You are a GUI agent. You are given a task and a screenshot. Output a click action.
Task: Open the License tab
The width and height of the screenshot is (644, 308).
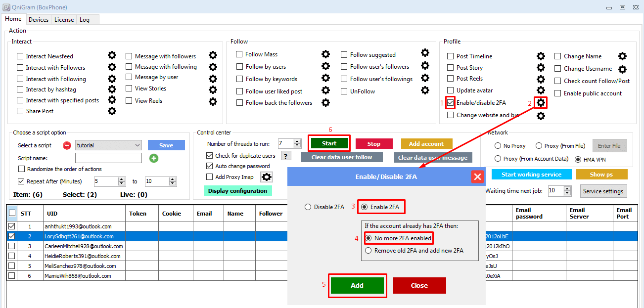pyautogui.click(x=64, y=20)
